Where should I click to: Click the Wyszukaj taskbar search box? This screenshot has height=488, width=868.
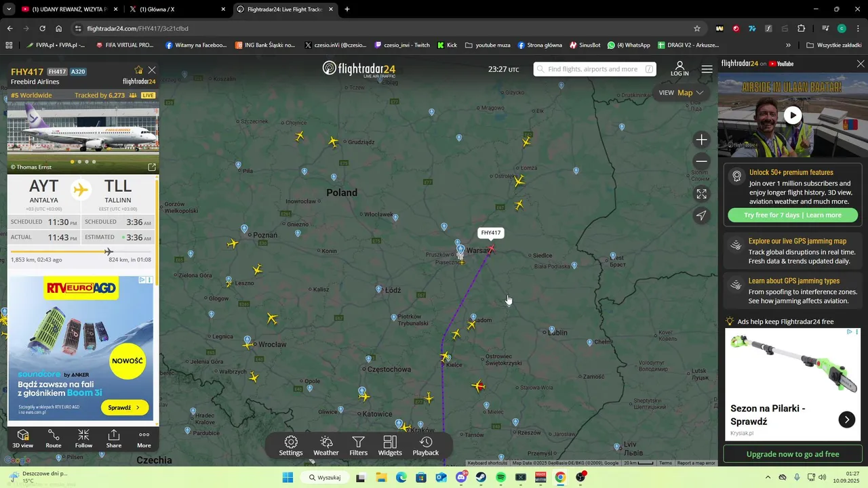325,477
